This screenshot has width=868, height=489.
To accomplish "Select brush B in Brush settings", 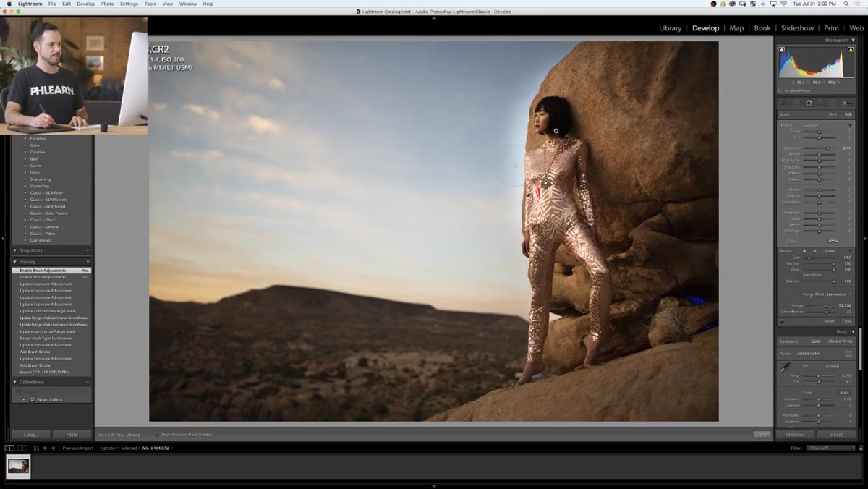I will 814,251.
